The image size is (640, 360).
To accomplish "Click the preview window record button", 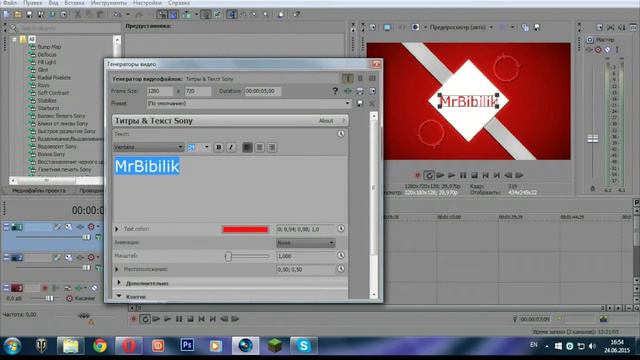I will click(417, 176).
